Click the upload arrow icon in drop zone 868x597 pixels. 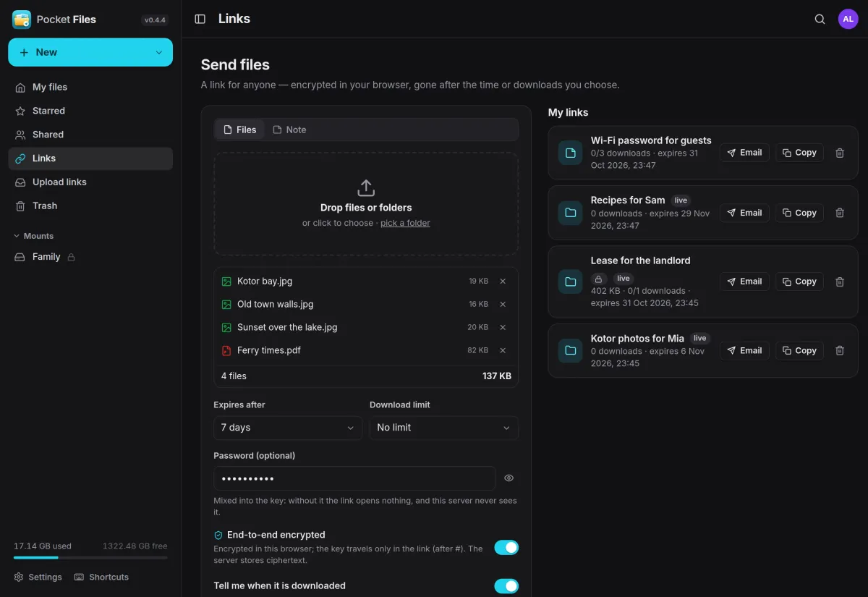(366, 188)
